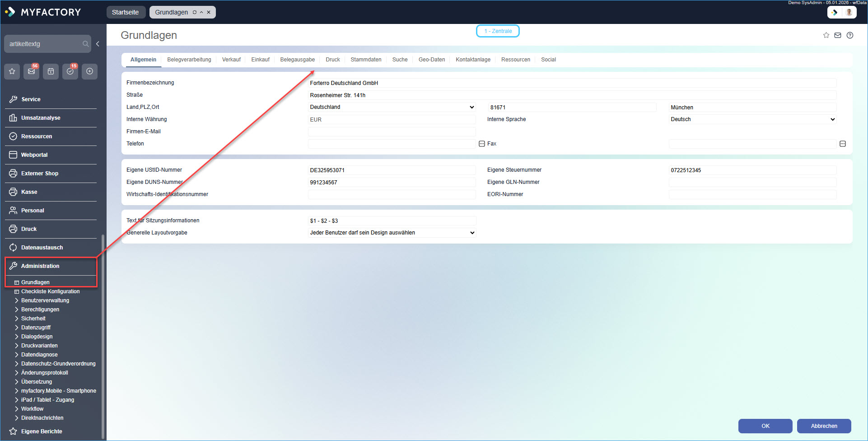Click the Firmen-E-Mail input field
Screen dimensions: 868x441
click(x=392, y=131)
